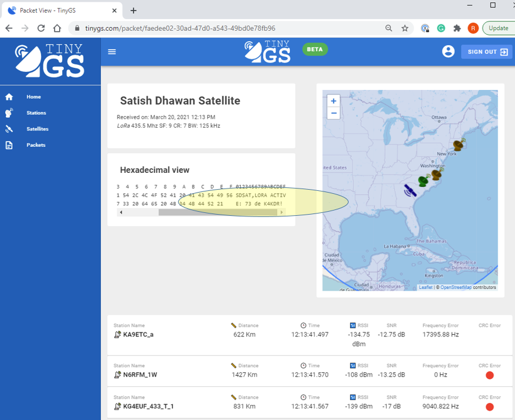Select the Packet View - TinyGS tab

coord(63,10)
